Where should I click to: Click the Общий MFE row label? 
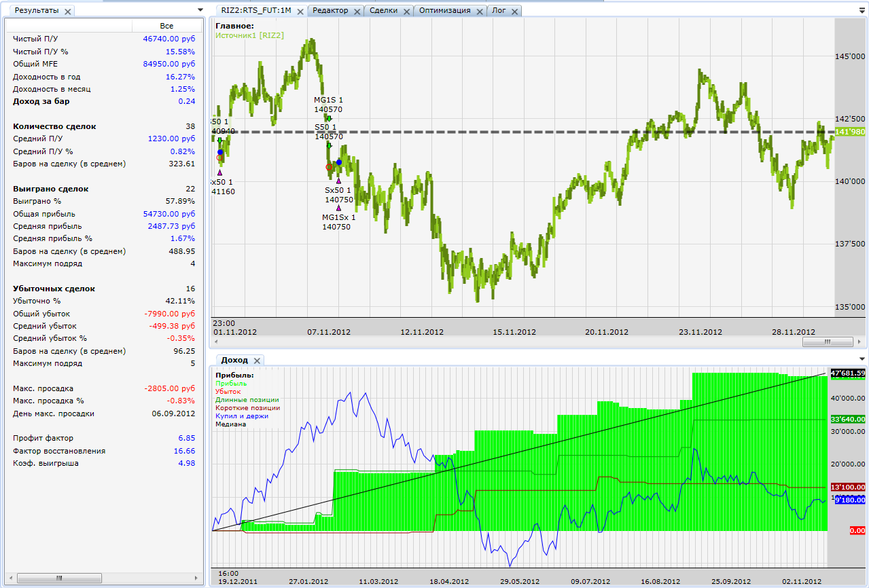[35, 64]
